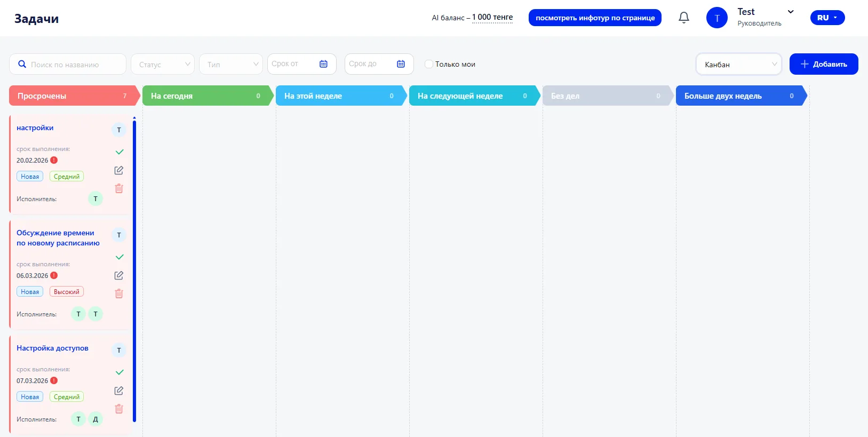This screenshot has height=437, width=868.
Task: Click the search magnifier icon
Action: pyautogui.click(x=22, y=64)
